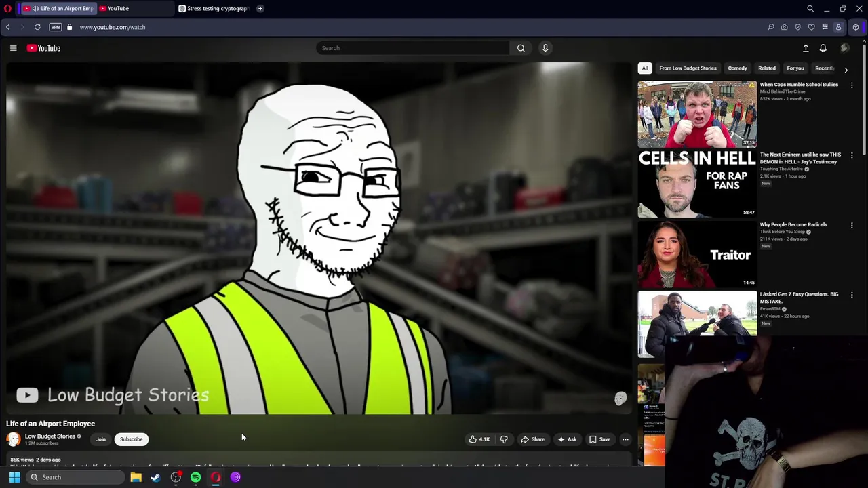The image size is (868, 488).
Task: Open Think Before You Sleep channel
Action: [783, 232]
